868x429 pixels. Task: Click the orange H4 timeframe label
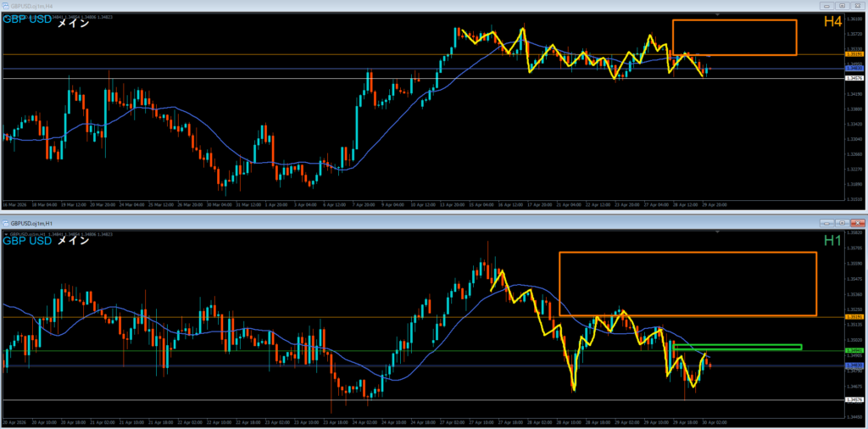(833, 21)
